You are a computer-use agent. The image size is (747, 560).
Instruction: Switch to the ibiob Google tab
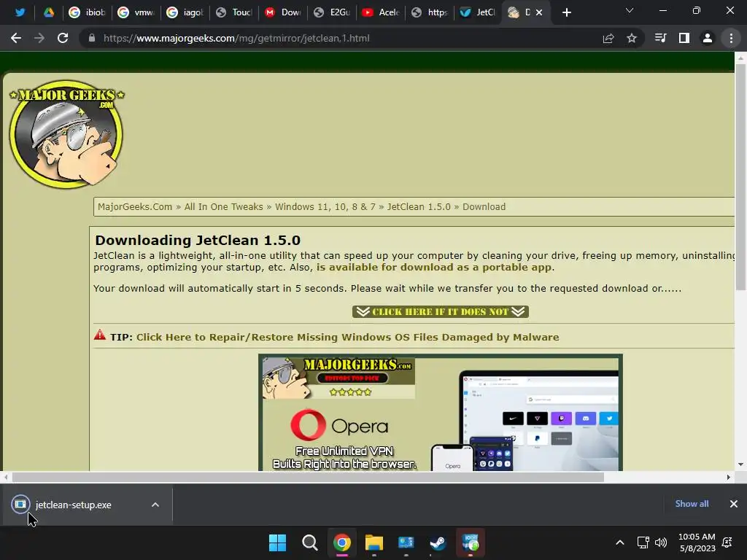pyautogui.click(x=88, y=12)
